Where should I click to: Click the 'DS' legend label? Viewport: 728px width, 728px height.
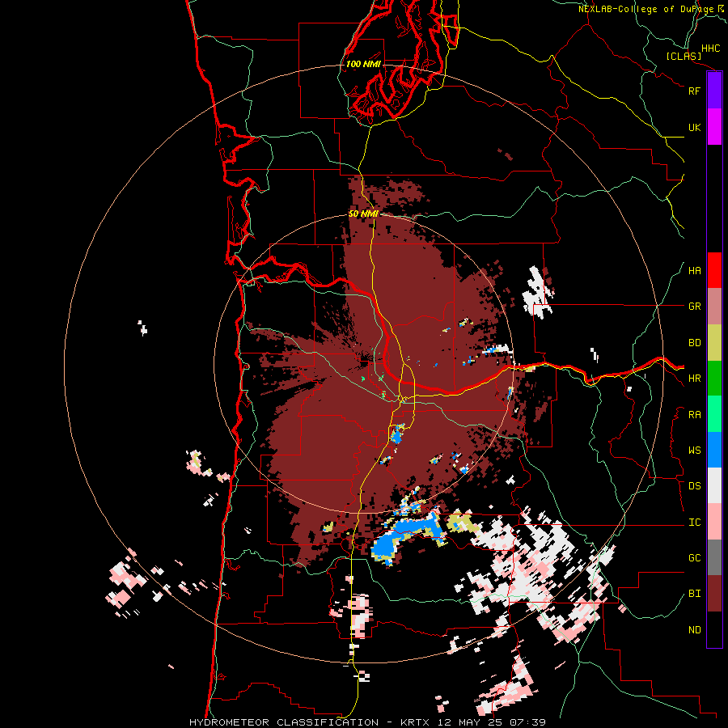pyautogui.click(x=694, y=486)
